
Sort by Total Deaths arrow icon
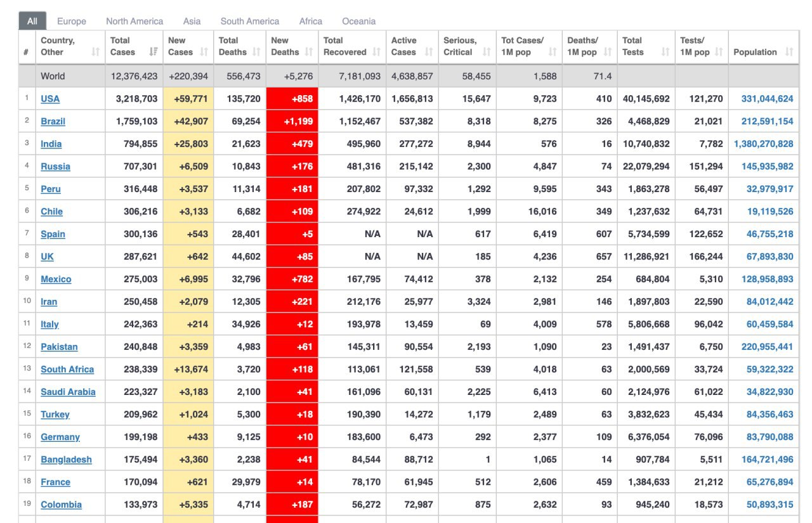(256, 52)
